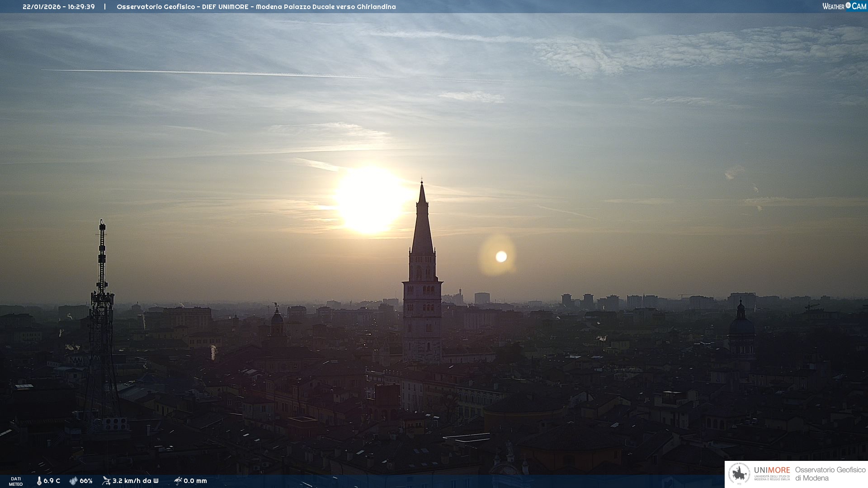Click the WeatherCam logo
The width and height of the screenshot is (868, 488).
point(844,6)
